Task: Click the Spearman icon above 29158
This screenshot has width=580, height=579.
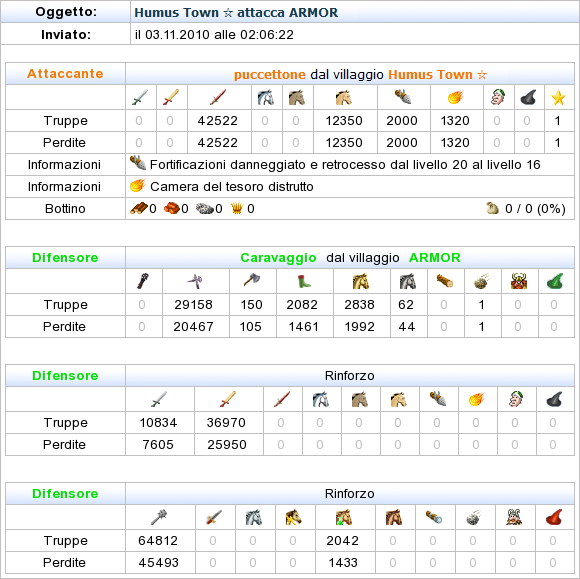Action: coord(195,281)
